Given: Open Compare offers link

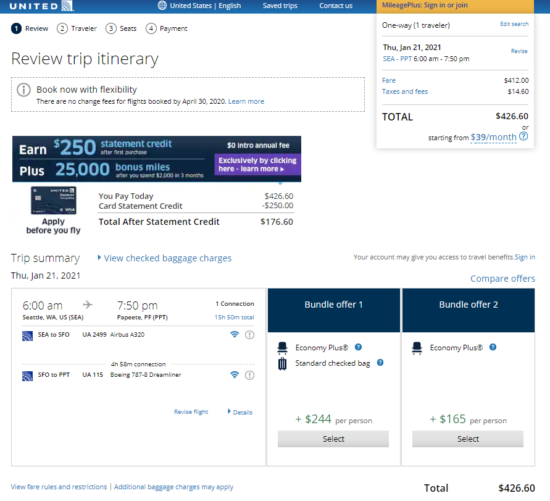Looking at the screenshot, I should pos(502,279).
